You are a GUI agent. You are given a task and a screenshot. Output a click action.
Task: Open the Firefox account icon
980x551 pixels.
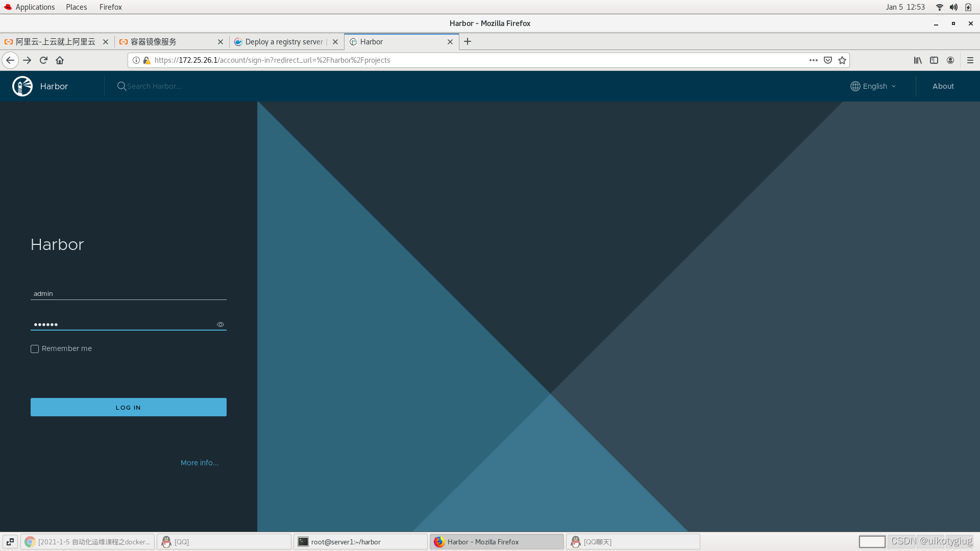[950, 60]
